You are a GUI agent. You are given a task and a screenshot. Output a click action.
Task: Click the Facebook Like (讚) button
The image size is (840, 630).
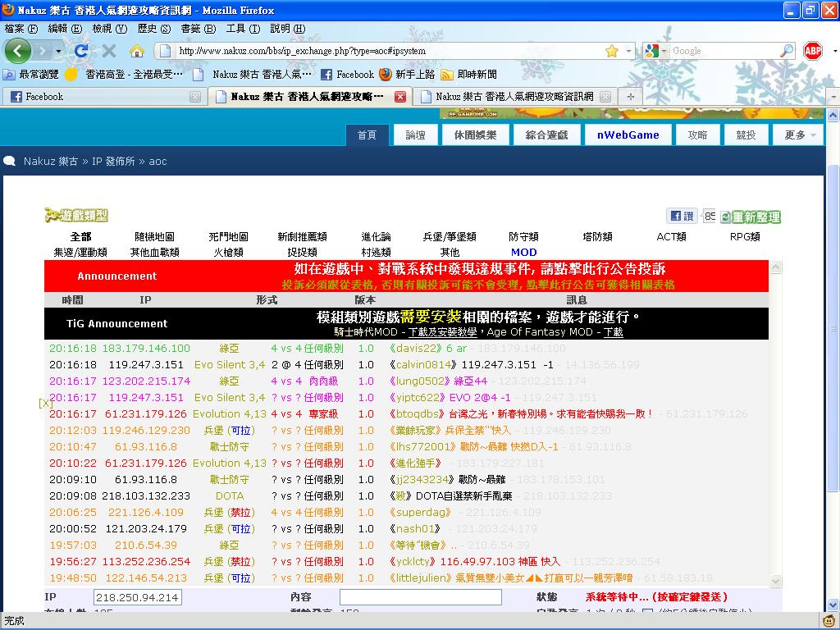(x=682, y=216)
